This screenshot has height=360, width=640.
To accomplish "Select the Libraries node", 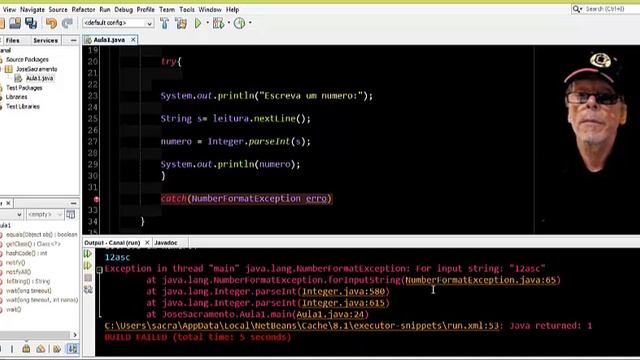I will coord(16,97).
